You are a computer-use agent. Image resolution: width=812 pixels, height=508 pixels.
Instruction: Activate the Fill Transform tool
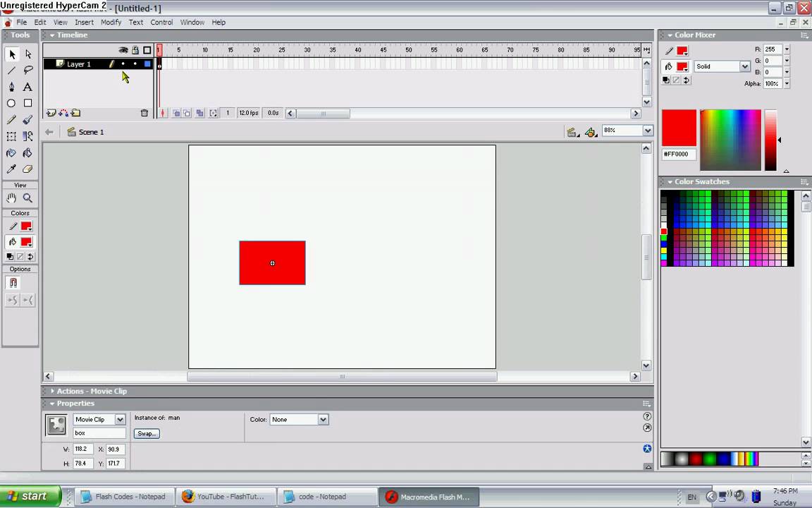coord(28,136)
